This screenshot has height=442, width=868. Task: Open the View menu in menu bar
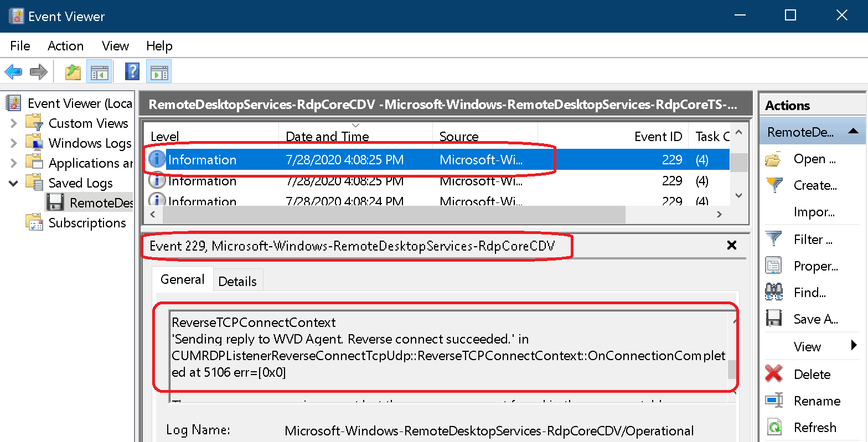115,46
